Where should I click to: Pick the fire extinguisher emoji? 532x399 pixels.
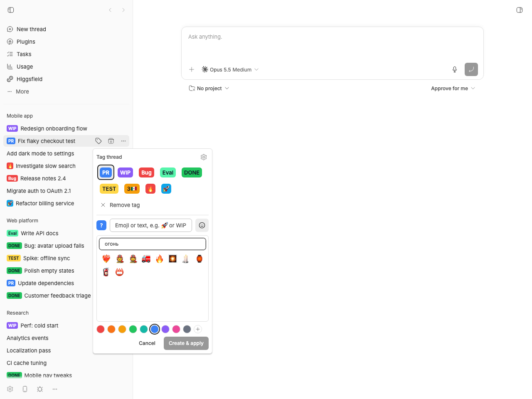pyautogui.click(x=106, y=272)
